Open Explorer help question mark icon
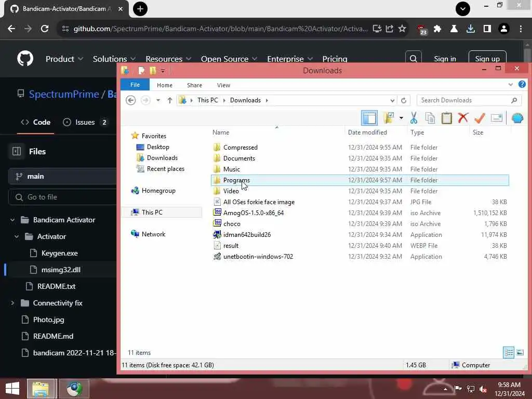 pyautogui.click(x=522, y=84)
